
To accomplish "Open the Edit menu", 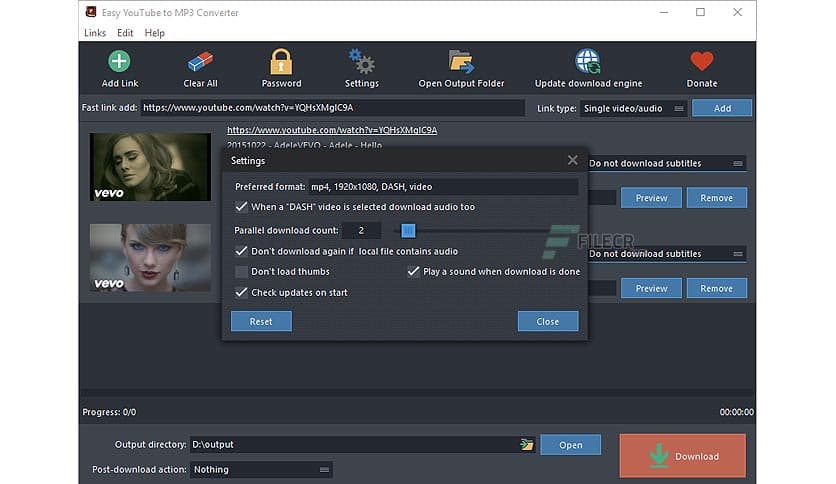I will (x=125, y=33).
